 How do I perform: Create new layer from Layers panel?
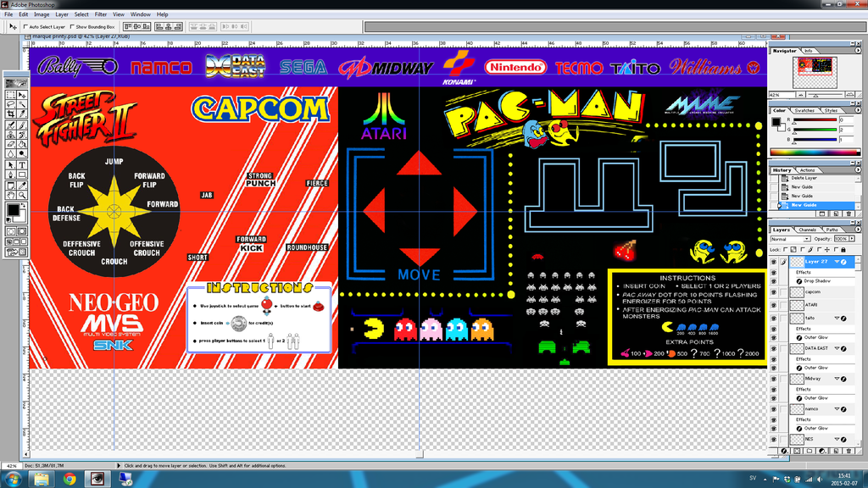(x=836, y=451)
